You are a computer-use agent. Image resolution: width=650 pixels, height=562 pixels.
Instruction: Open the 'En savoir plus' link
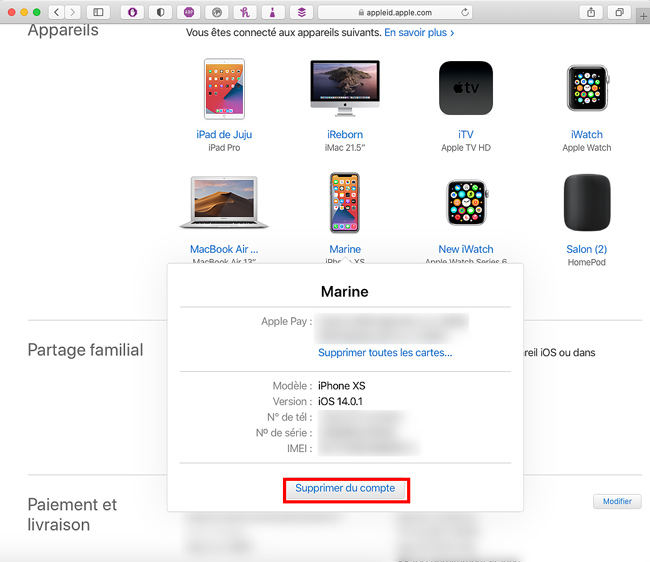[419, 33]
